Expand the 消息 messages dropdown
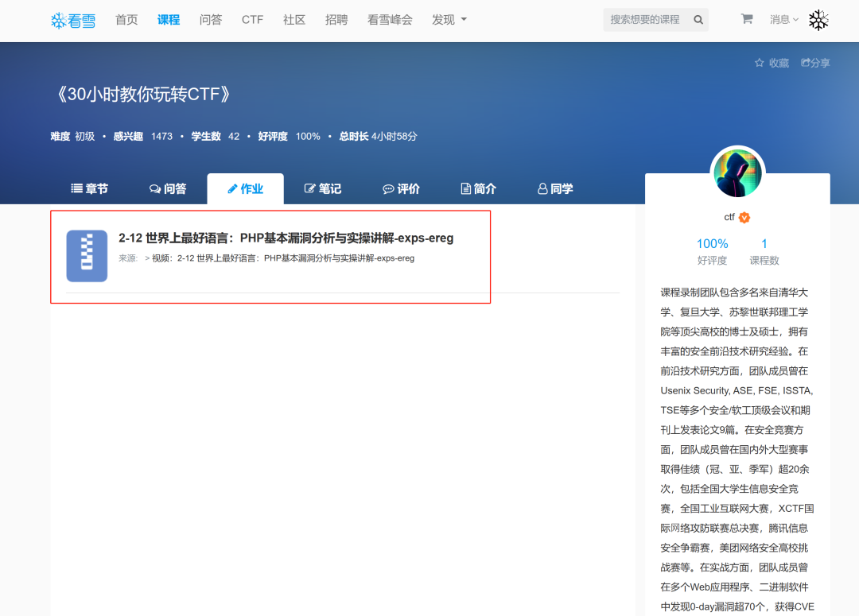This screenshot has width=859, height=616. [783, 20]
